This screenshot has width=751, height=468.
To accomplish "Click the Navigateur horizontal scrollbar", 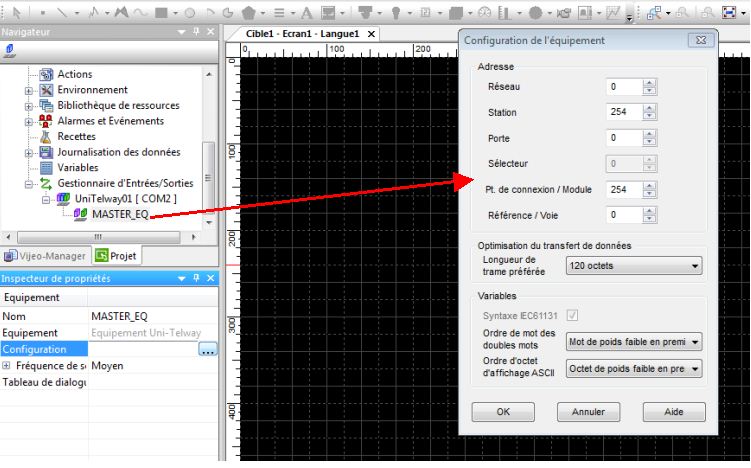I will click(x=97, y=236).
